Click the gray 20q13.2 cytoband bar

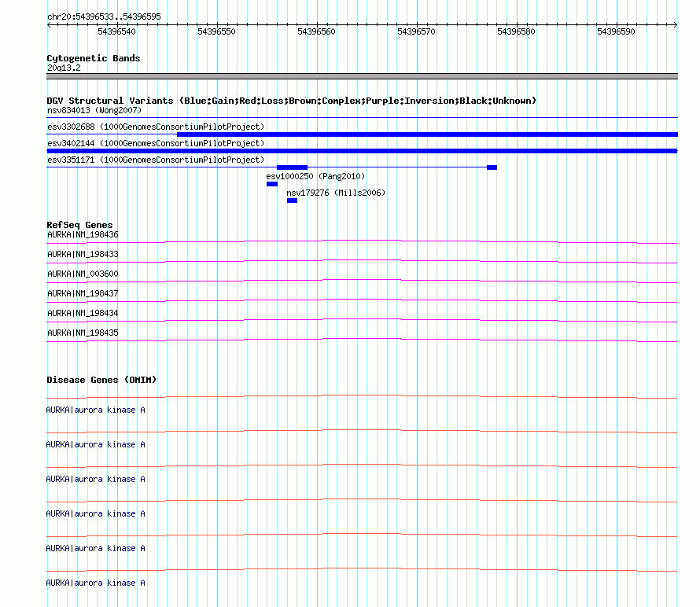362,76
